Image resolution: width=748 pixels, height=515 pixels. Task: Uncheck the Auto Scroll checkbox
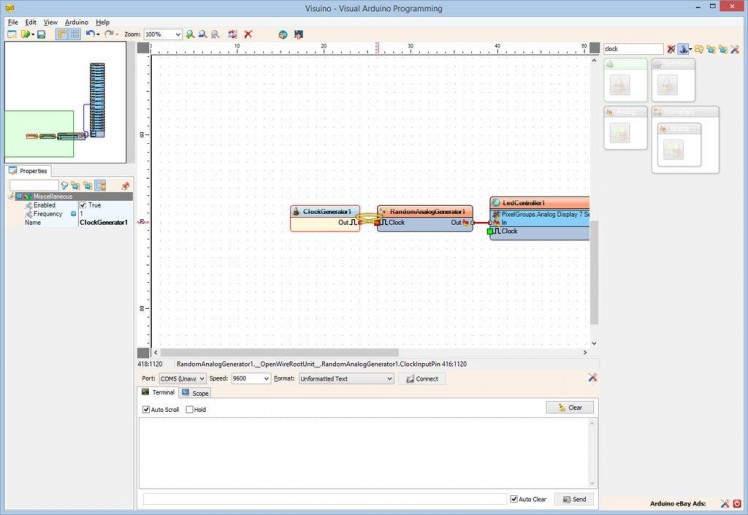(147, 409)
